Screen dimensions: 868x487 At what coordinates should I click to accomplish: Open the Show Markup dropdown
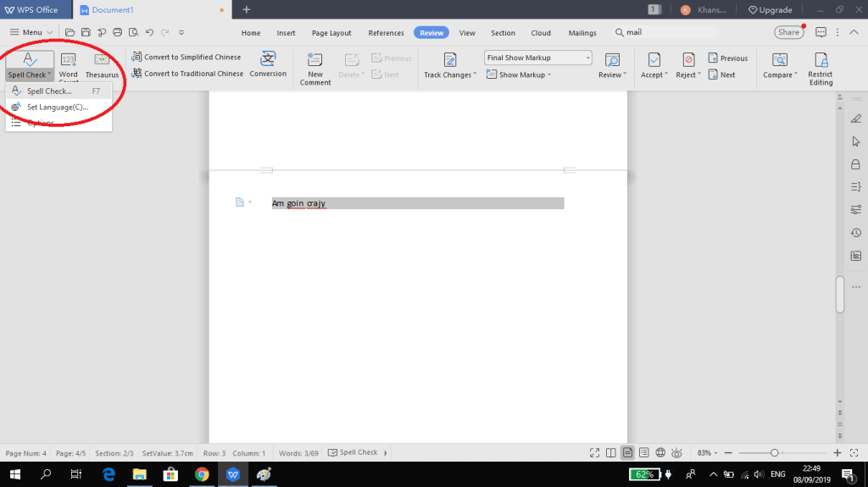coord(525,75)
